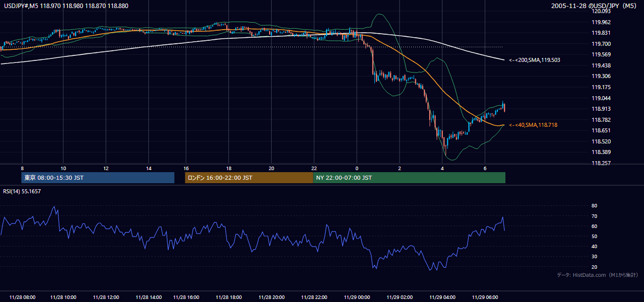Click RSI axis level 50
The image size is (644, 302).
coord(595,236)
